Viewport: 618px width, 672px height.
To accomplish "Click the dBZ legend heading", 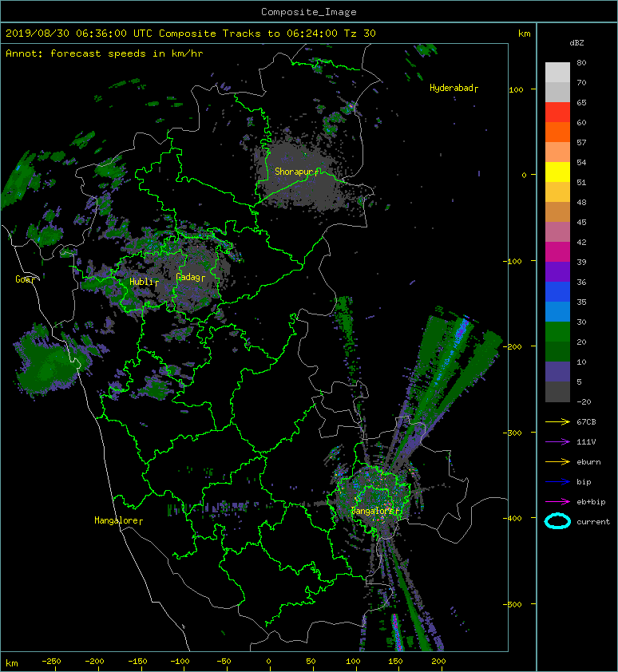I will (576, 43).
